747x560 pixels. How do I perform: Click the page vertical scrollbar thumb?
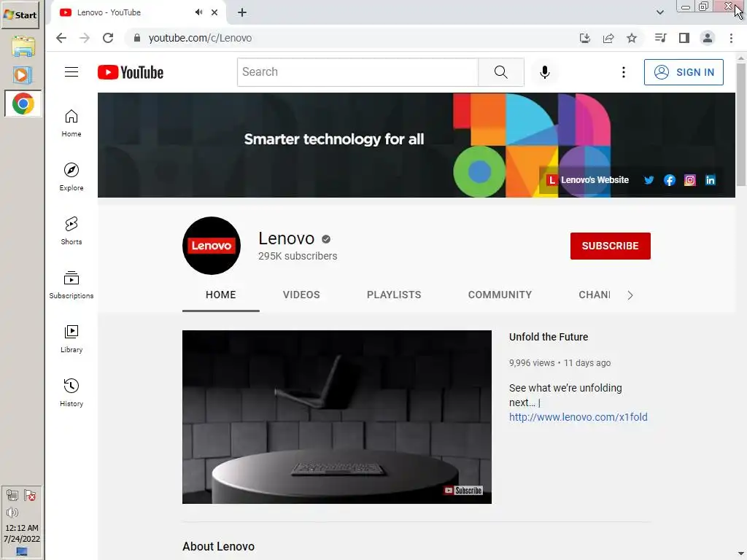tap(741, 125)
